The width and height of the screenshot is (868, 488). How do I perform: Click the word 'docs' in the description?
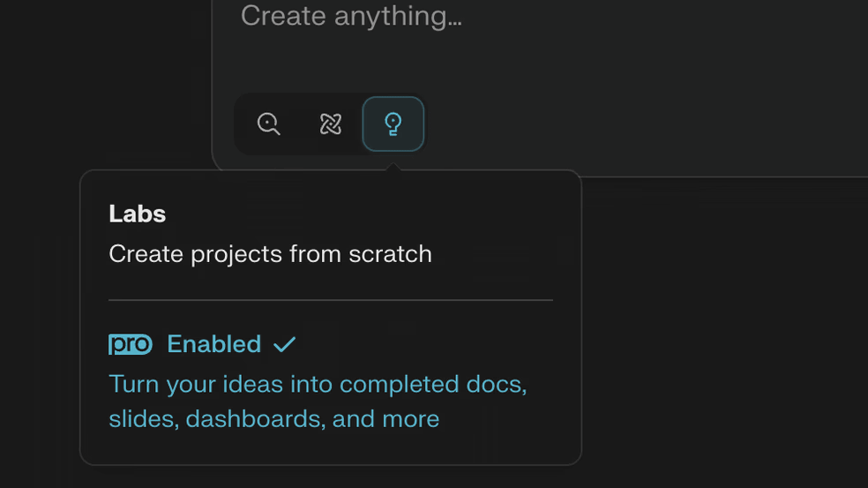click(x=496, y=384)
